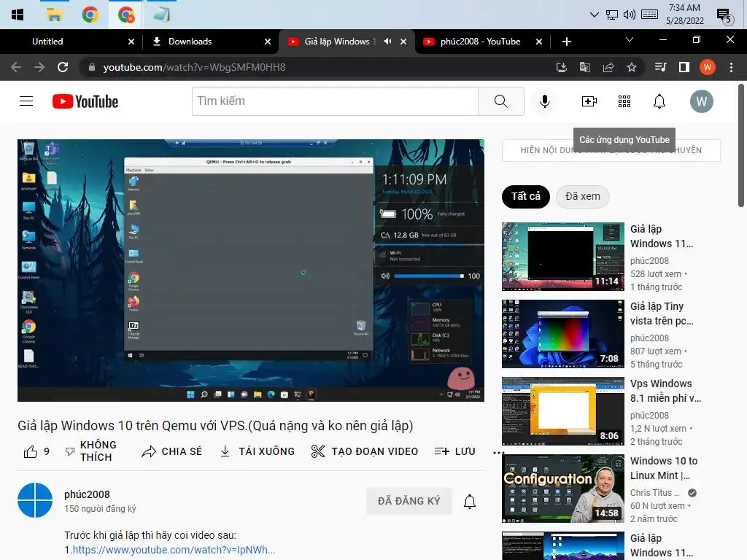747x560 pixels.
Task: Click video title Giả lập Tiny vista trên pc
Action: 662,314
